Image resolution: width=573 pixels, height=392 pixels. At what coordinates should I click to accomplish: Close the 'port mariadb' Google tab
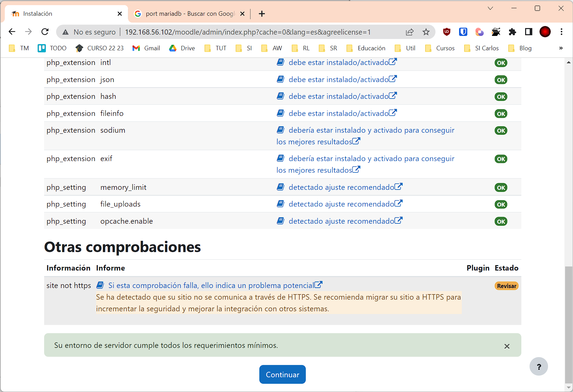pyautogui.click(x=243, y=14)
